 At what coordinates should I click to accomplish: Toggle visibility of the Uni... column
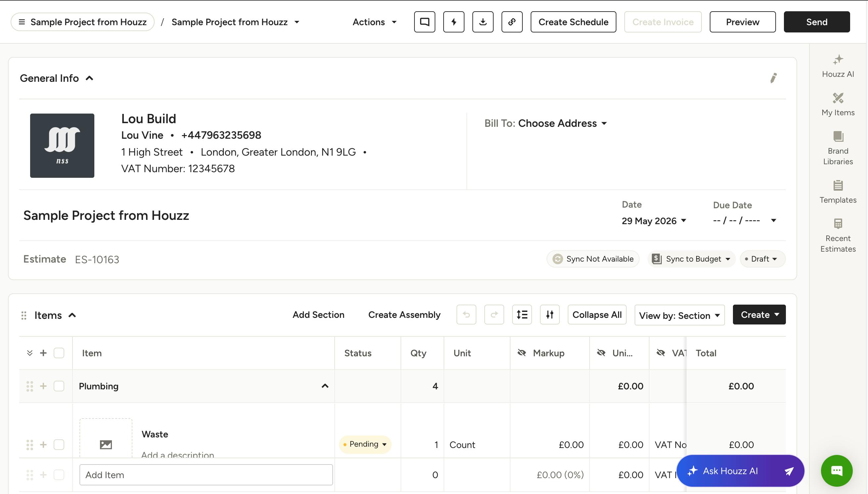(601, 353)
